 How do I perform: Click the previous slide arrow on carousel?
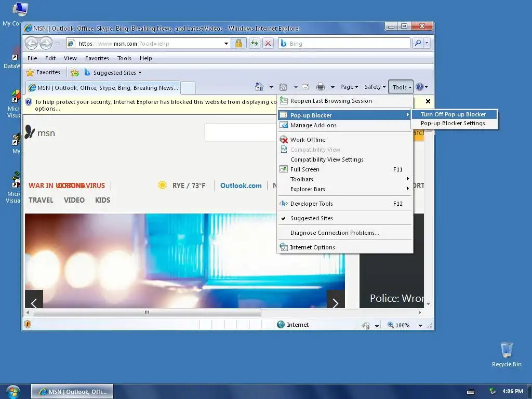(34, 299)
